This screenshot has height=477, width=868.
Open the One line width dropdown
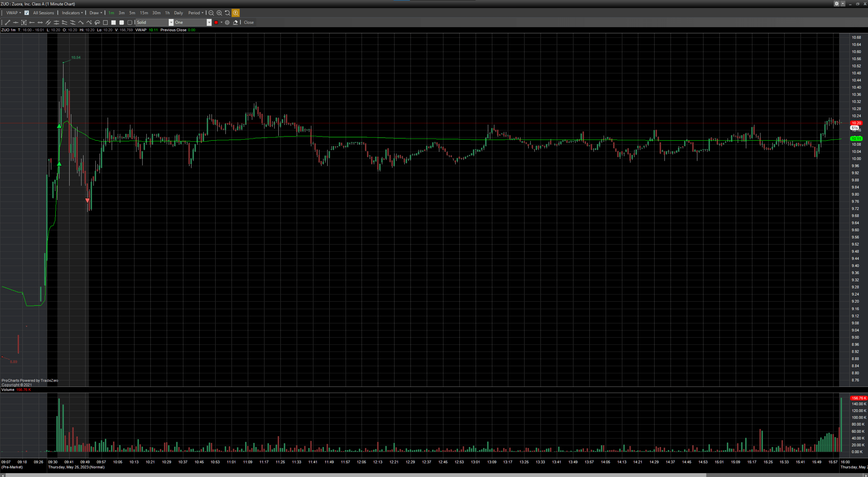coord(209,23)
